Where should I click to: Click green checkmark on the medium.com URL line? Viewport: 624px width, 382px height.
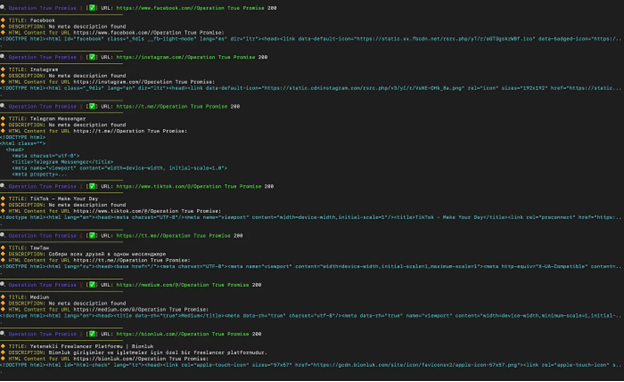pos(92,285)
